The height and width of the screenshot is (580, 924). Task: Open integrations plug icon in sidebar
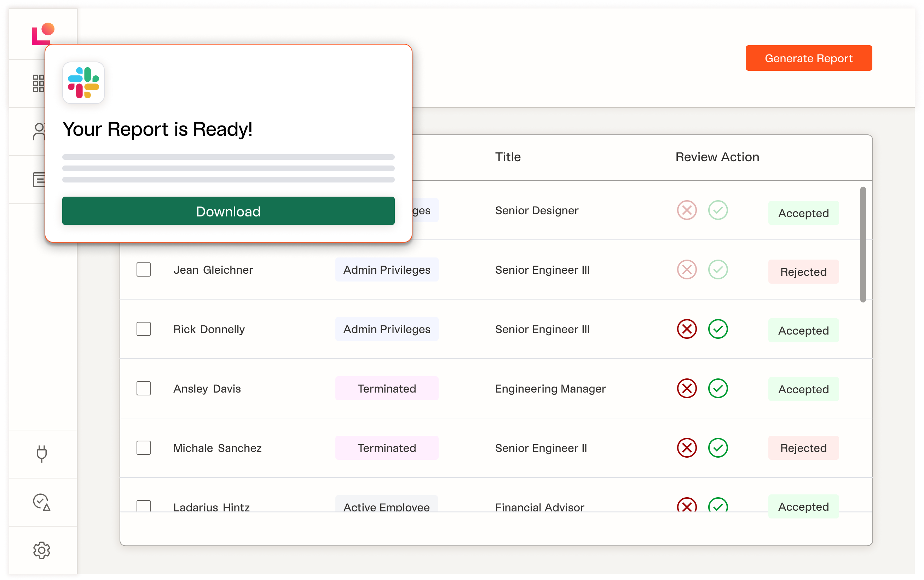click(41, 453)
